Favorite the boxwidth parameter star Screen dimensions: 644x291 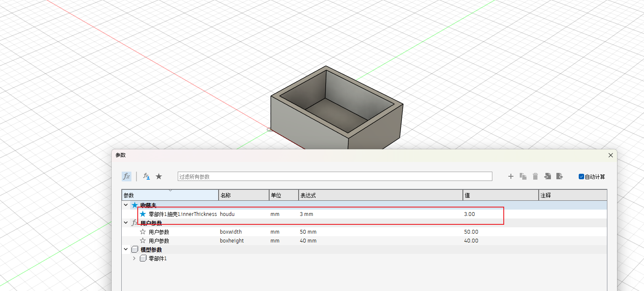[x=143, y=232]
